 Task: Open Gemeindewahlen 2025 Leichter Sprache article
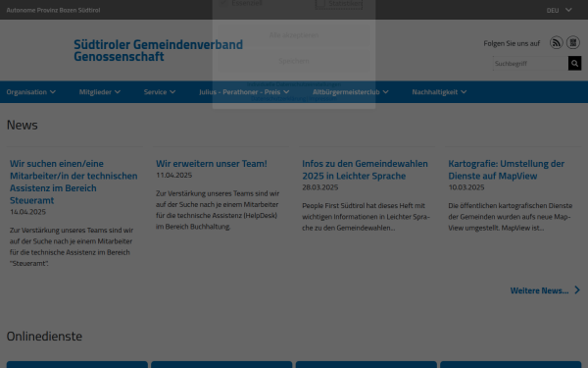(x=365, y=170)
